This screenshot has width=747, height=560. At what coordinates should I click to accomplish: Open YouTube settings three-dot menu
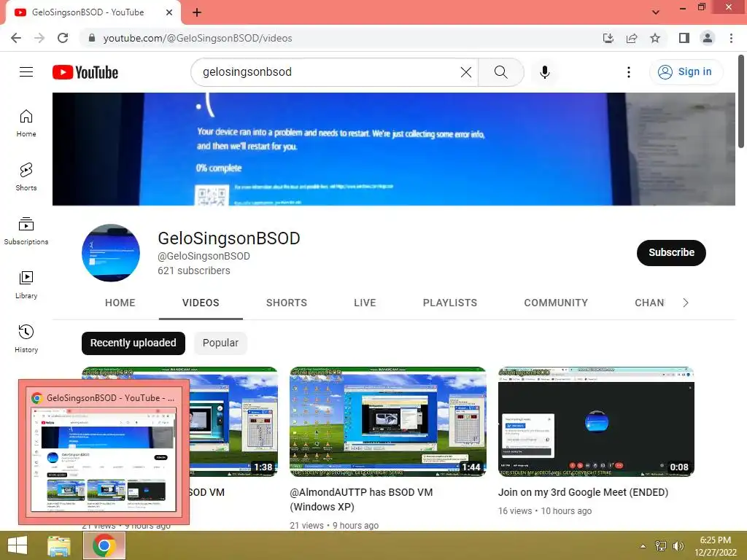[628, 72]
